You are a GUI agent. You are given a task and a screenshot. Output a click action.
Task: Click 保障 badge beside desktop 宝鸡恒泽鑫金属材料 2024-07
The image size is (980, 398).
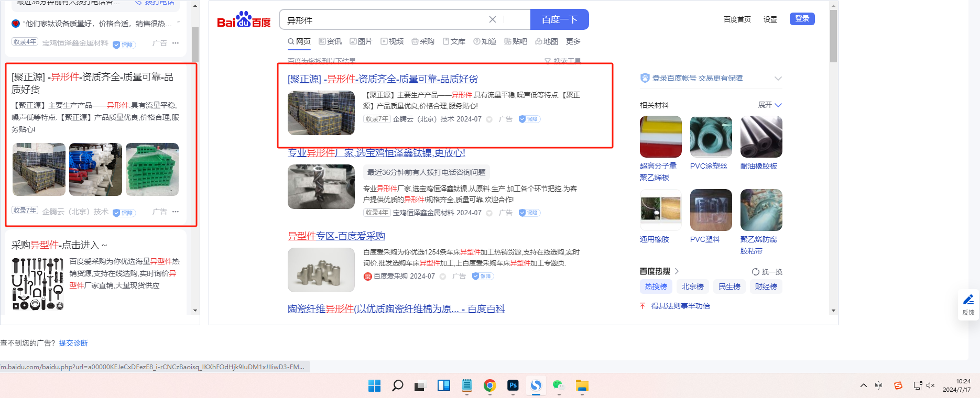tap(529, 213)
